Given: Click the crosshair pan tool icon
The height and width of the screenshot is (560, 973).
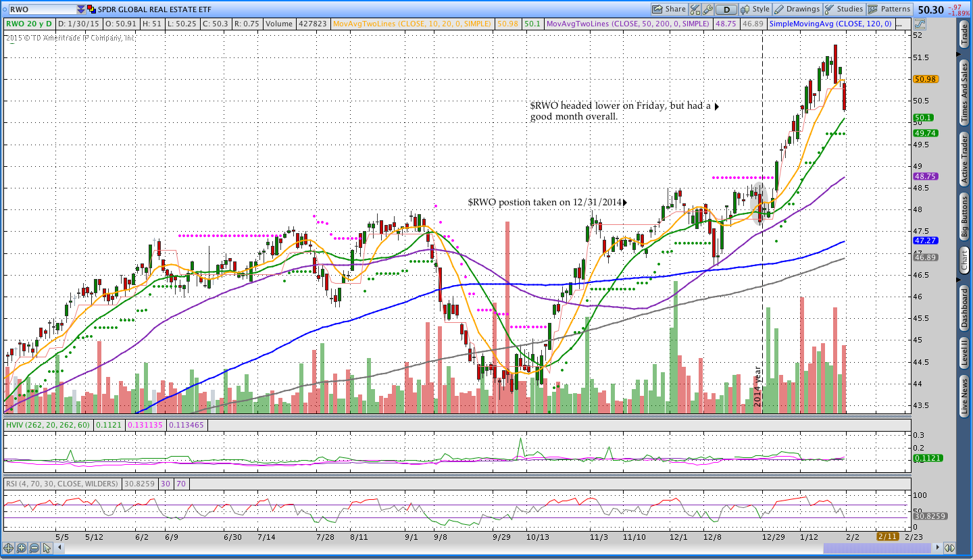Looking at the screenshot, I should pyautogui.click(x=9, y=548).
